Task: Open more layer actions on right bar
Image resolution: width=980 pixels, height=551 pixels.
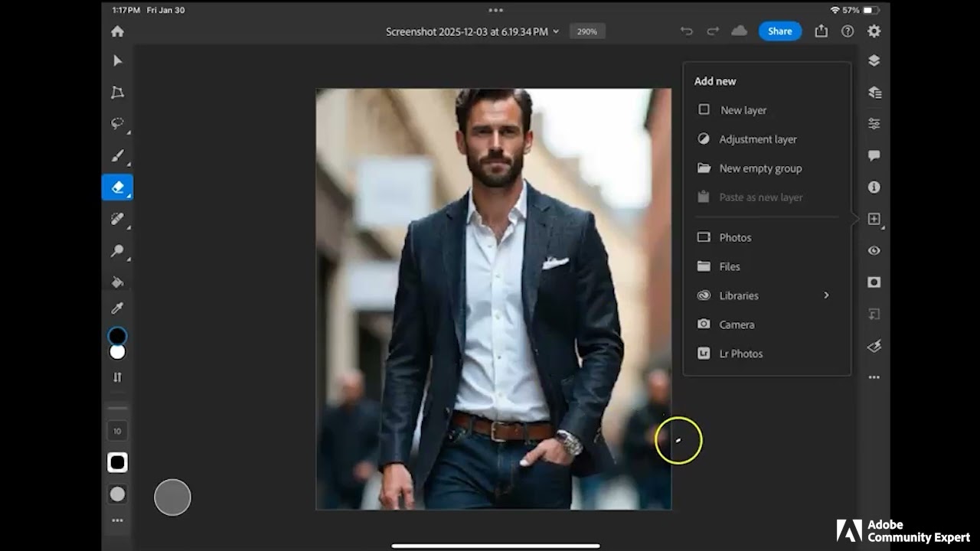Action: 874,377
